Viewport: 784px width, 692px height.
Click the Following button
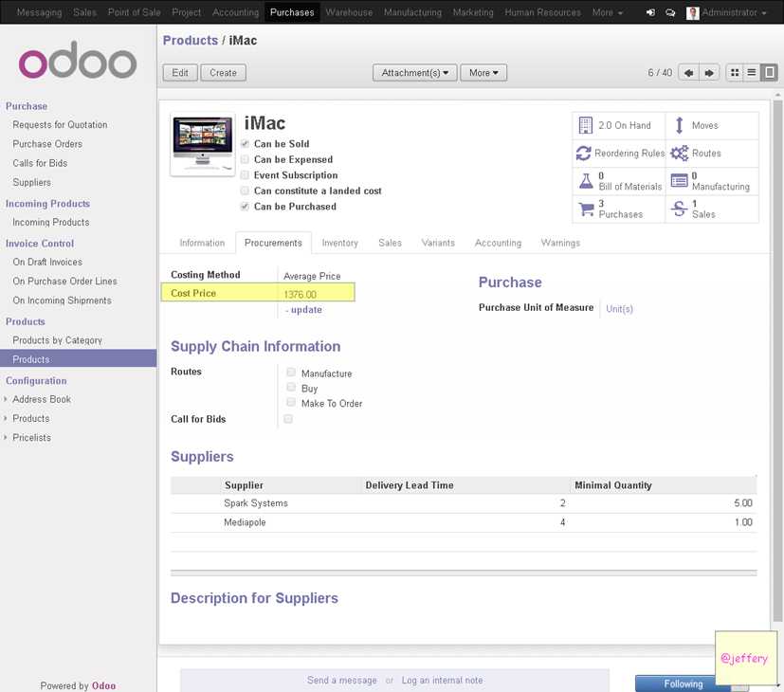click(x=683, y=684)
